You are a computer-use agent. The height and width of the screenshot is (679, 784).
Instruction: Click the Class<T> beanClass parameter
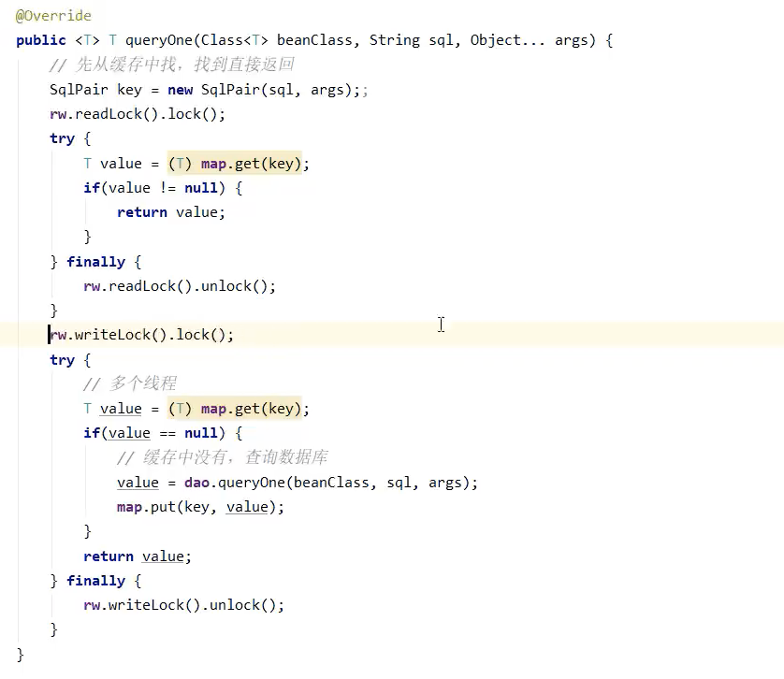tap(277, 40)
